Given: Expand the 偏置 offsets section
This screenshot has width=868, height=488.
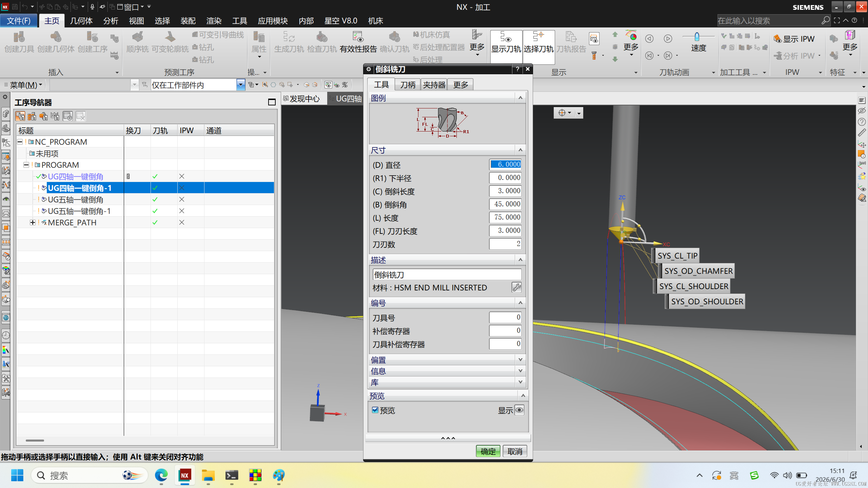Looking at the screenshot, I should [x=520, y=360].
